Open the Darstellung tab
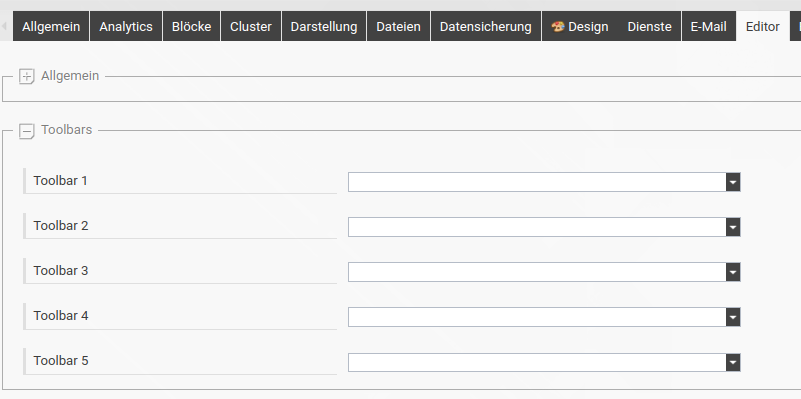 [x=324, y=26]
